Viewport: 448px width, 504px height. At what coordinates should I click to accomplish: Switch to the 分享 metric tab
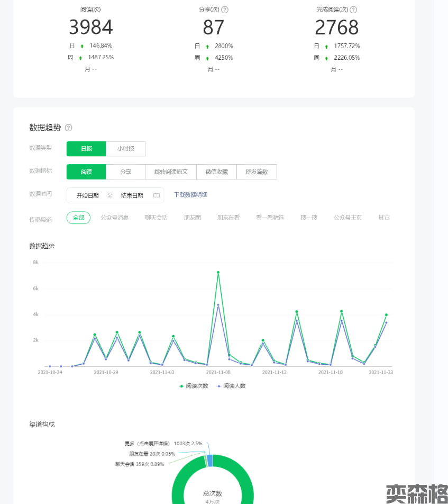click(x=125, y=172)
